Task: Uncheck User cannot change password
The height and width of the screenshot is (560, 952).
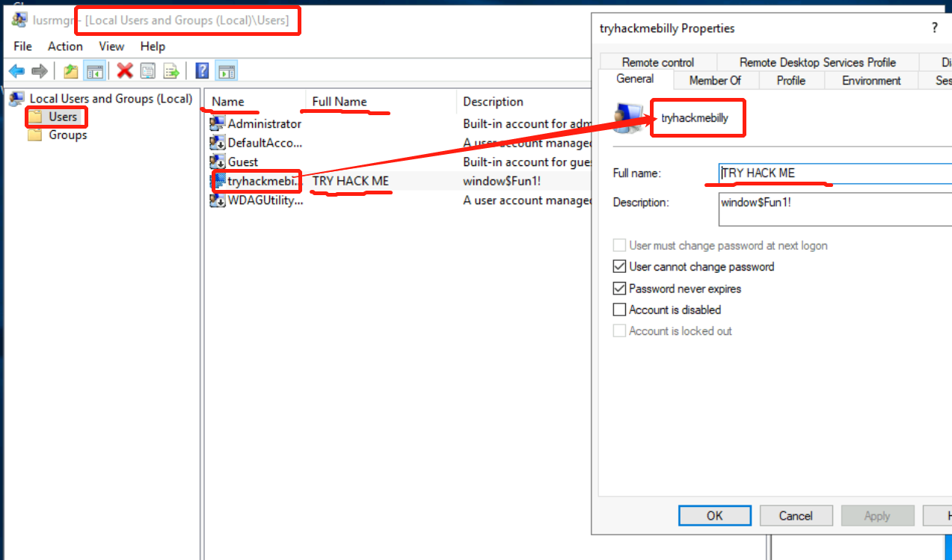Action: [619, 267]
